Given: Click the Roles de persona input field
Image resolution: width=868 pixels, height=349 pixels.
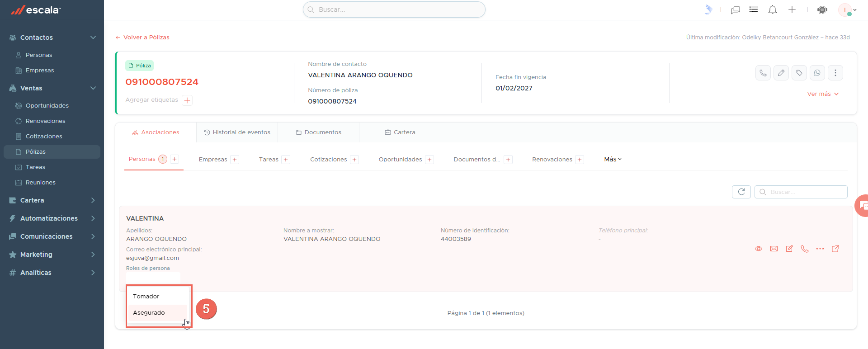Looking at the screenshot, I should pos(153,278).
